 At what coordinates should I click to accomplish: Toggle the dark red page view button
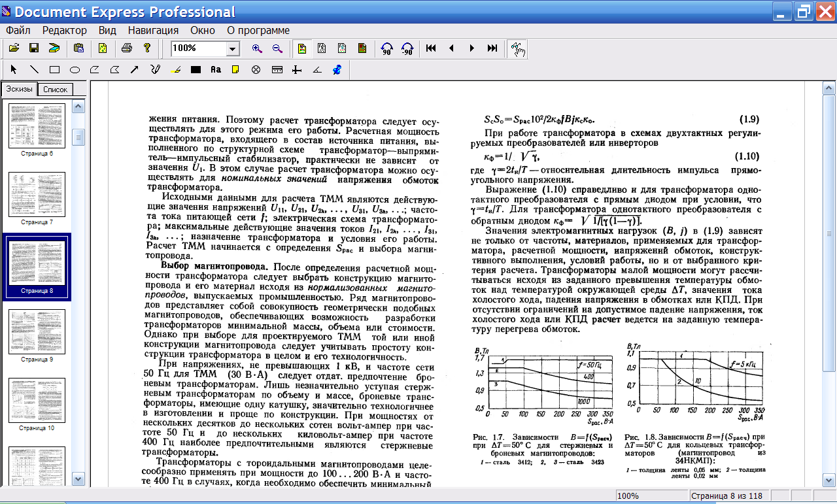(362, 48)
